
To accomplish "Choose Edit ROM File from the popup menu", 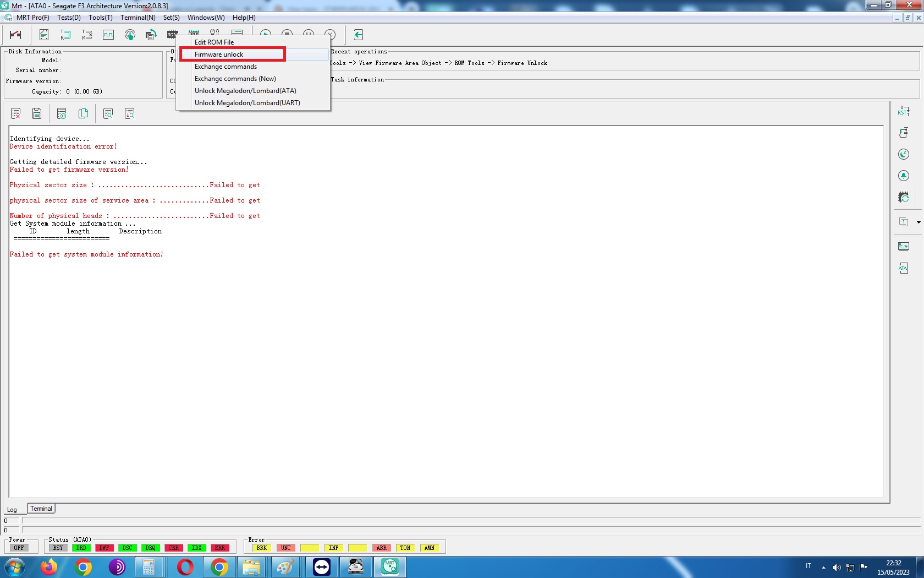I will click(x=254, y=42).
